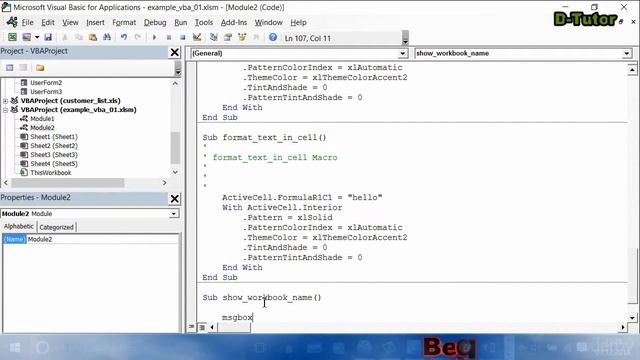Undo the last edit
This screenshot has width=640, height=360.
pos(124,38)
